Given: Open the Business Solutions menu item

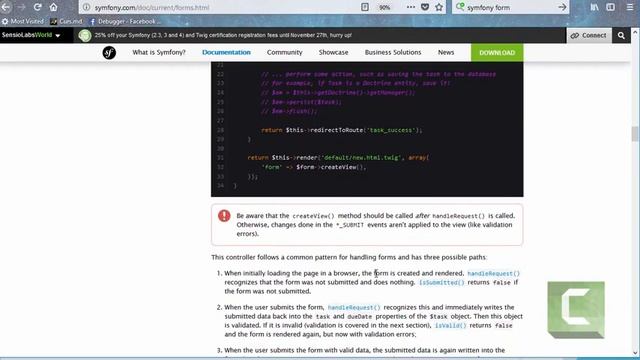Looking at the screenshot, I should [x=393, y=52].
